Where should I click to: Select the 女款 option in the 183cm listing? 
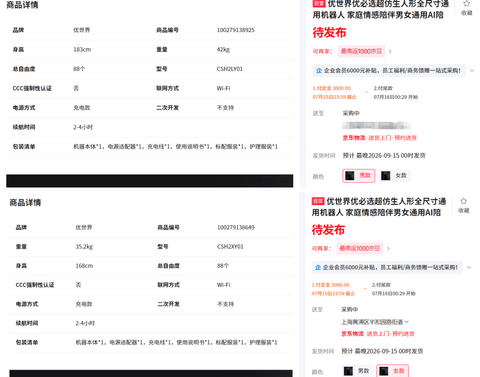point(395,176)
